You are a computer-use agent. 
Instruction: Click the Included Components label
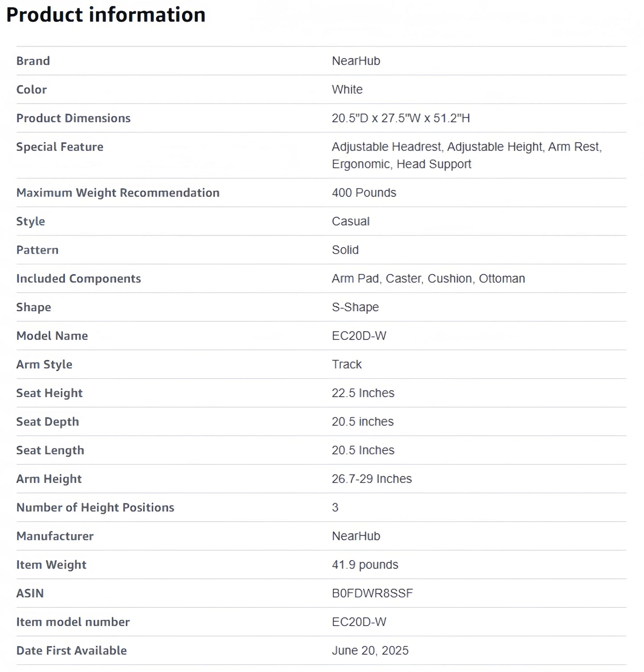78,279
